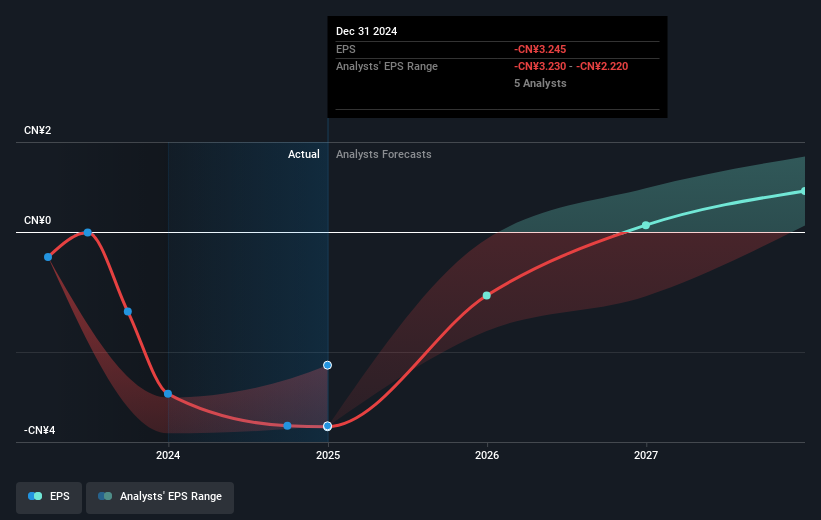Click the 2027 x-axis label

click(646, 455)
